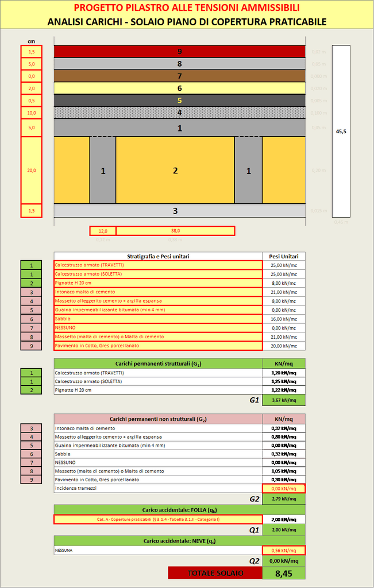The height and width of the screenshot is (588, 374).
Task: Click the red layer 9 in the diagram
Action: point(179,52)
